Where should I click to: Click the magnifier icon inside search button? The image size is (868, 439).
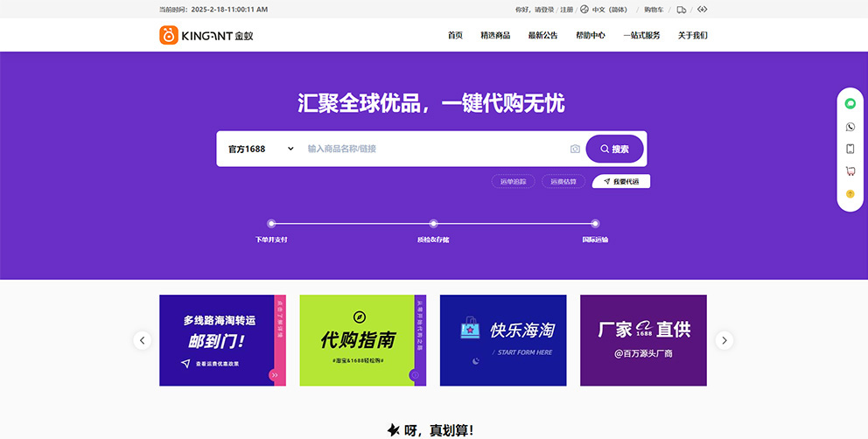pyautogui.click(x=605, y=149)
